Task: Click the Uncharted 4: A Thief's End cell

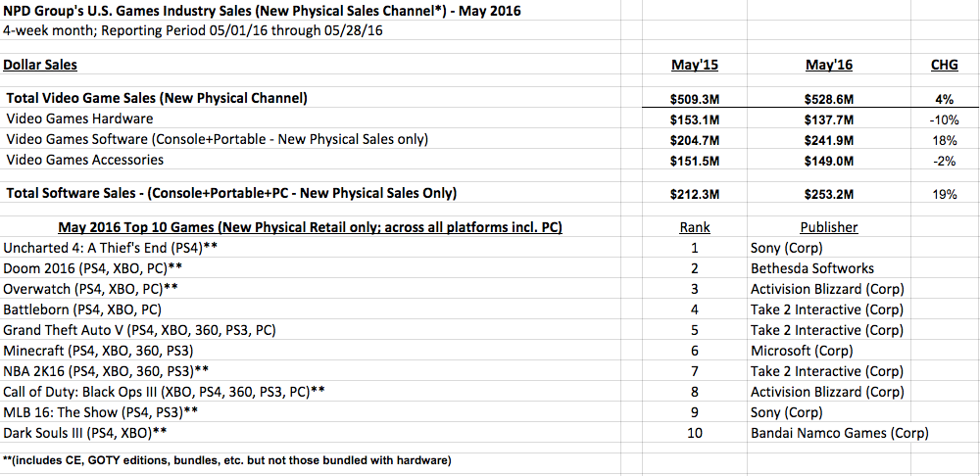Action: pos(111,248)
